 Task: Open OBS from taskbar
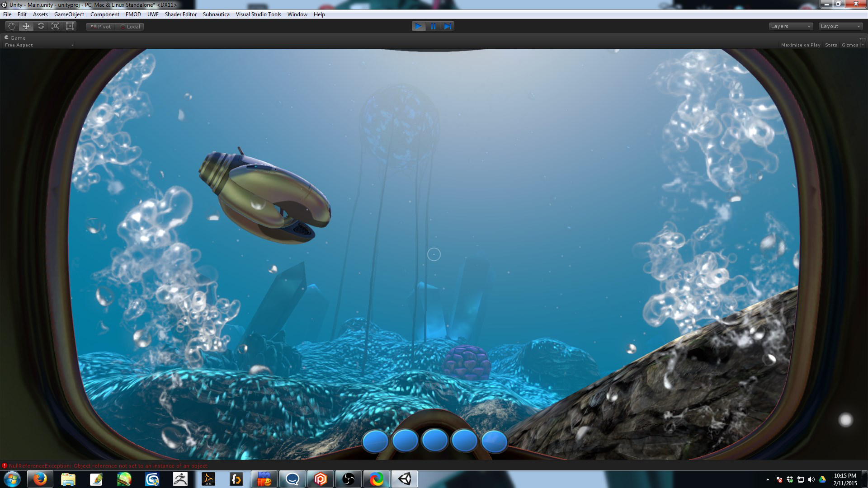pyautogui.click(x=349, y=479)
